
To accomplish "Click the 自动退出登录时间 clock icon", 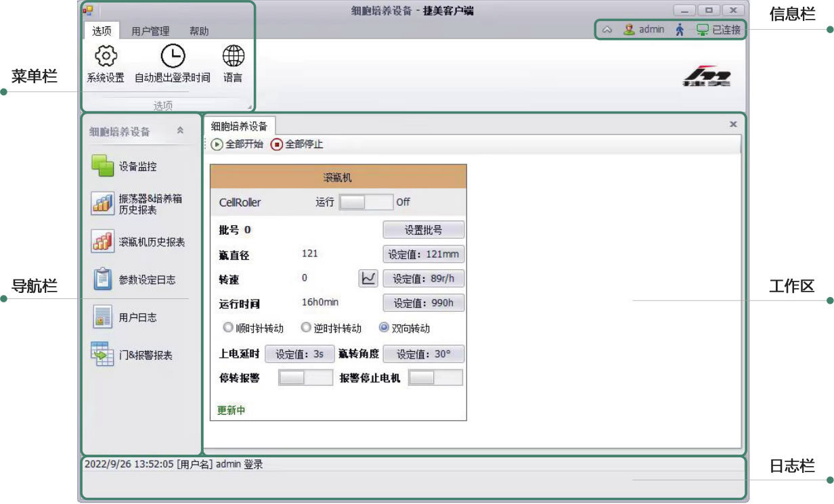I will coord(172,55).
